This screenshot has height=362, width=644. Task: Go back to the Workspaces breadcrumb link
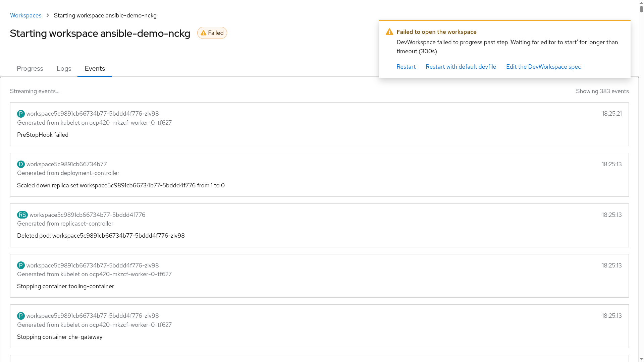[26, 15]
